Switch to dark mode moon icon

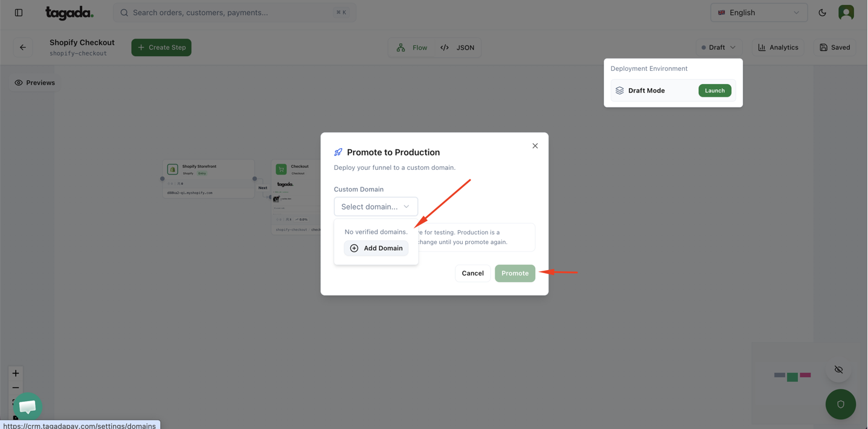tap(822, 13)
